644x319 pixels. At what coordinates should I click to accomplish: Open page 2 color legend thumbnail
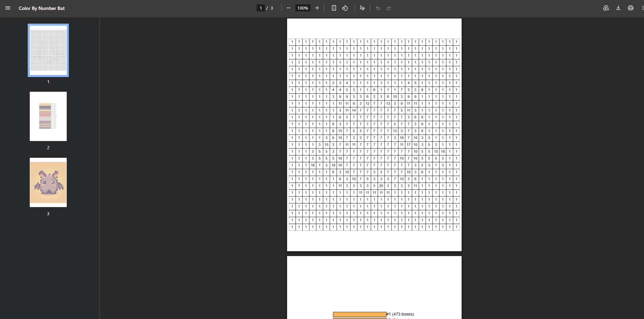(48, 116)
